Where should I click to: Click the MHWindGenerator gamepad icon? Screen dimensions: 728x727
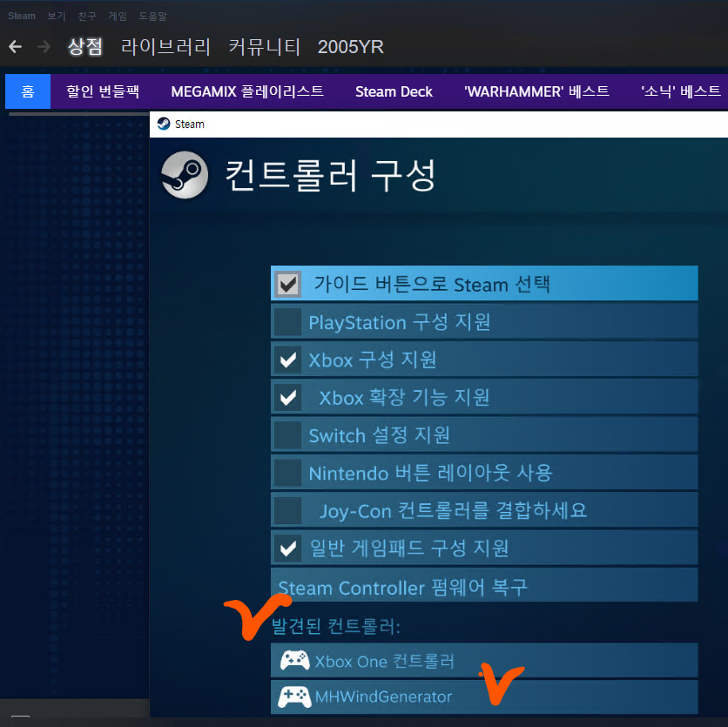pyautogui.click(x=294, y=697)
